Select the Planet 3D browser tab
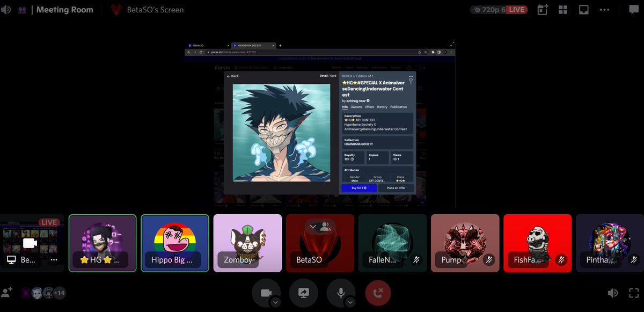 click(x=208, y=46)
